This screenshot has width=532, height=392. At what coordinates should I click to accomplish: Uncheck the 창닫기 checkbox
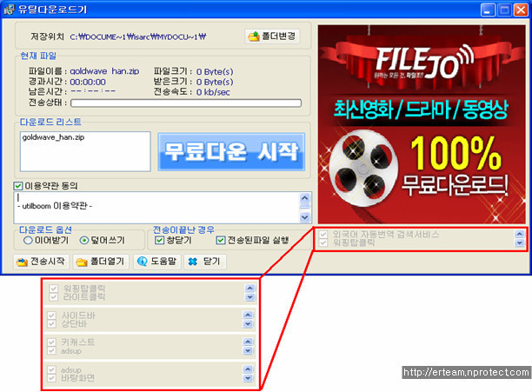point(159,241)
